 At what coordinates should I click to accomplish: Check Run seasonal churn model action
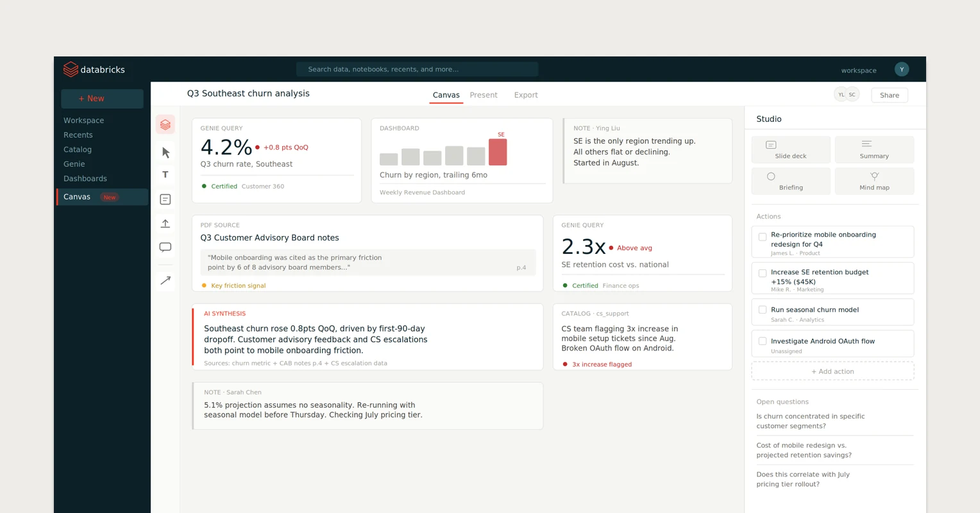pyautogui.click(x=763, y=310)
